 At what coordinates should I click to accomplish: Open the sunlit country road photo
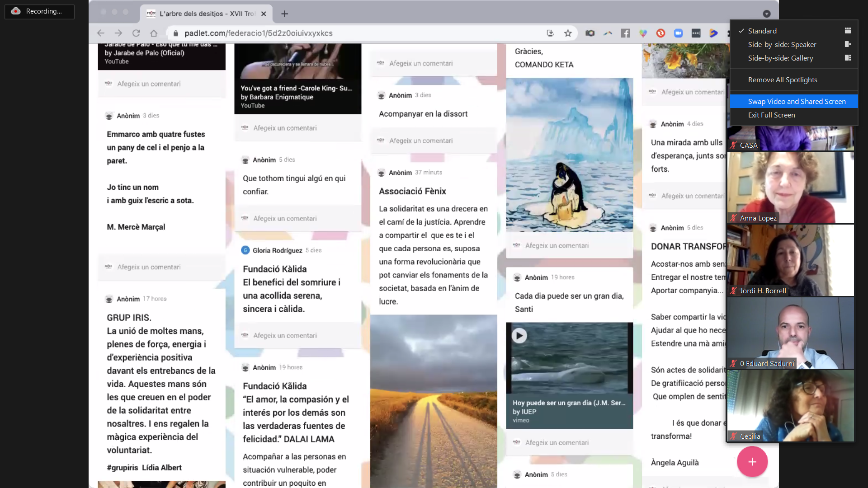point(434,401)
